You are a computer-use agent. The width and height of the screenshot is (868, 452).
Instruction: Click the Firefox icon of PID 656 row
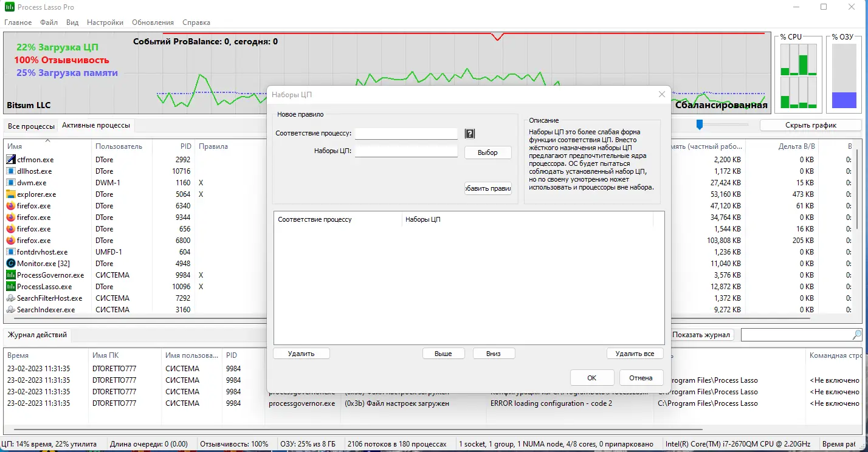[x=10, y=228]
